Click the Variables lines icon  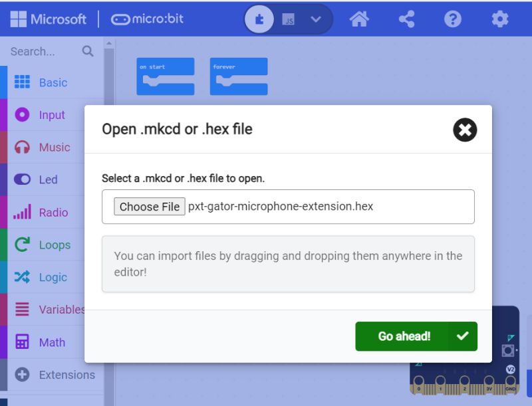tap(22, 309)
